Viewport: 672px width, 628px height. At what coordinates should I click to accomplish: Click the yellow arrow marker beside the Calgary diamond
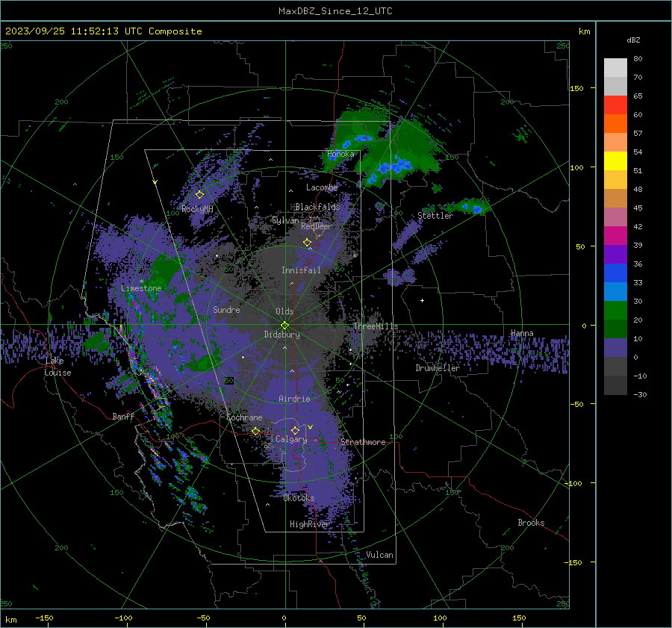coord(311,427)
